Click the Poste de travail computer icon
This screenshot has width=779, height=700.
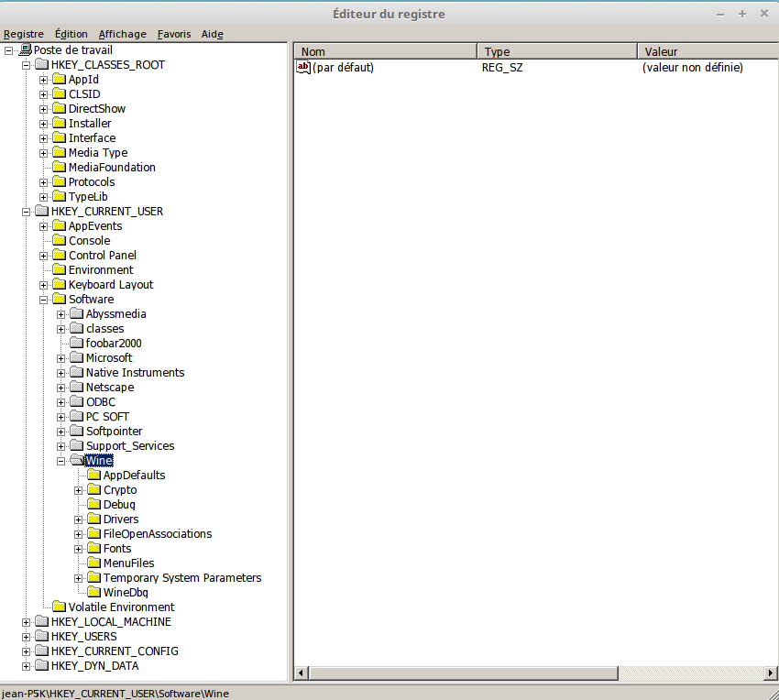click(x=26, y=50)
